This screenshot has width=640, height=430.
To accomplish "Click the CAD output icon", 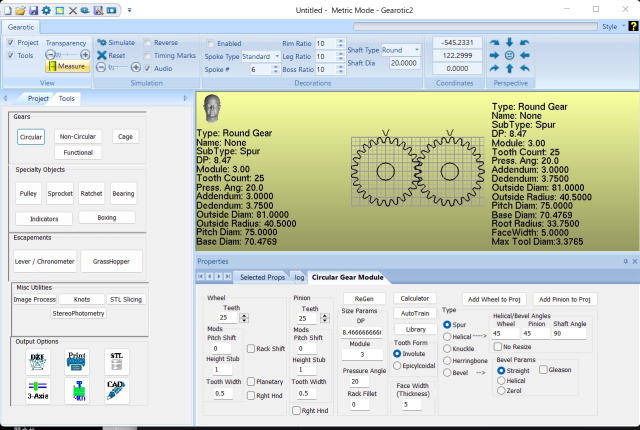I will pos(116,391).
